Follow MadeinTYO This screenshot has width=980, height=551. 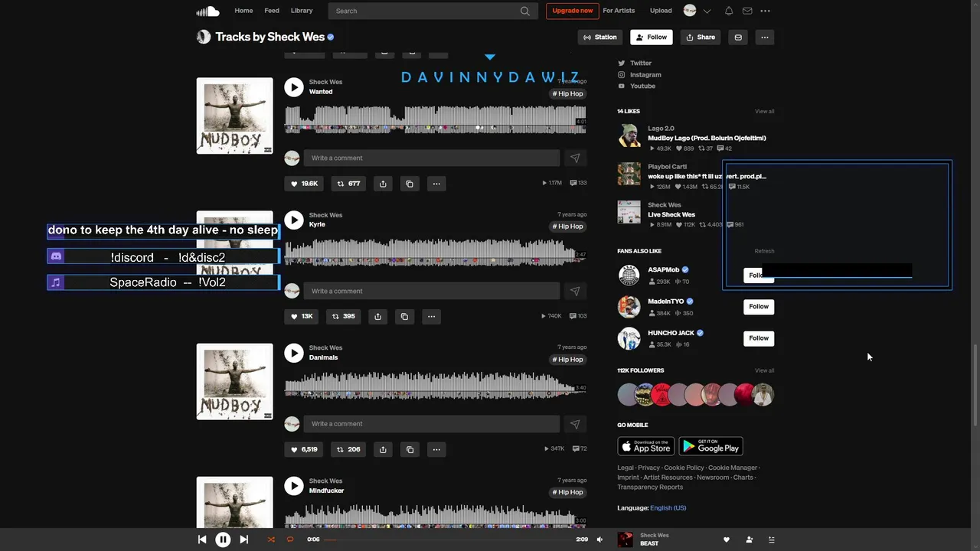click(x=759, y=306)
